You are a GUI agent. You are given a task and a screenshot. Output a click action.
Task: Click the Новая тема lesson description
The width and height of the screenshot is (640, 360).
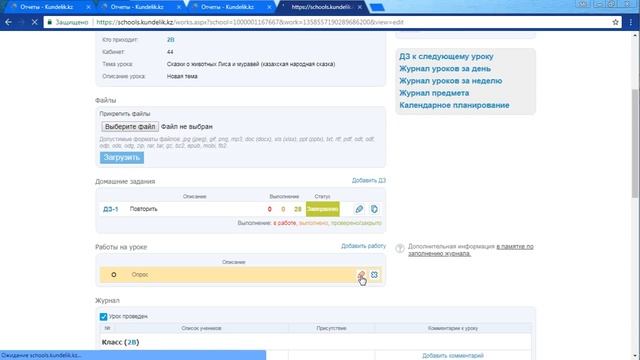click(182, 76)
